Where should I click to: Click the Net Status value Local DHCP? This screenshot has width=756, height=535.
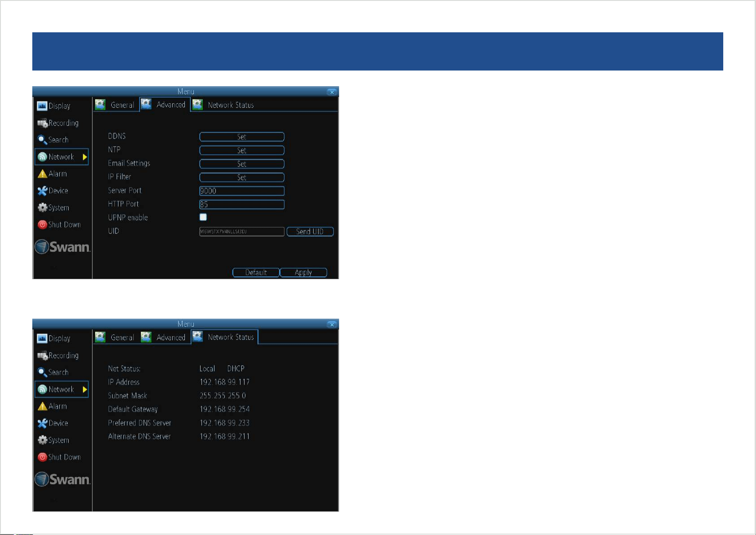click(222, 368)
